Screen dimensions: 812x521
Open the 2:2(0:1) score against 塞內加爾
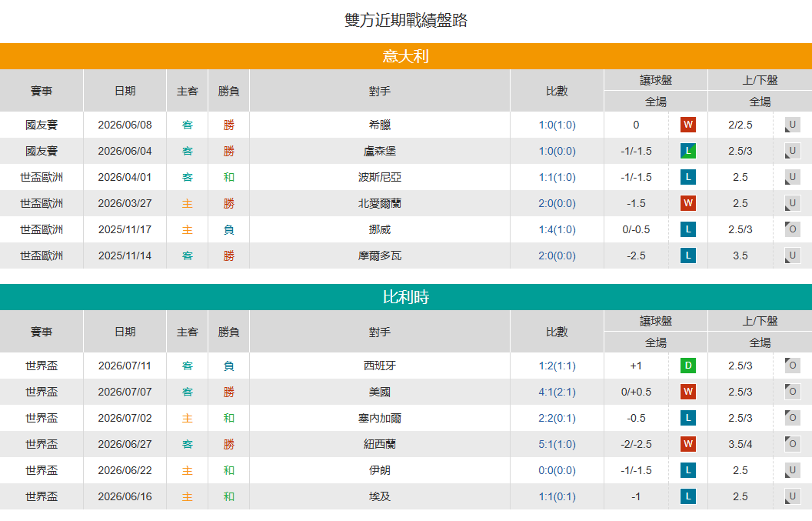557,418
